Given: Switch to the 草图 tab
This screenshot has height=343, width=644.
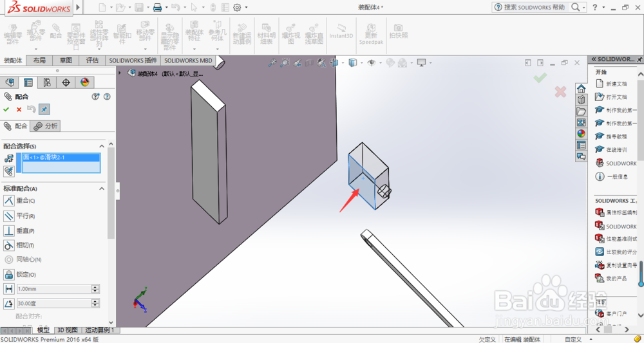Looking at the screenshot, I should [66, 60].
